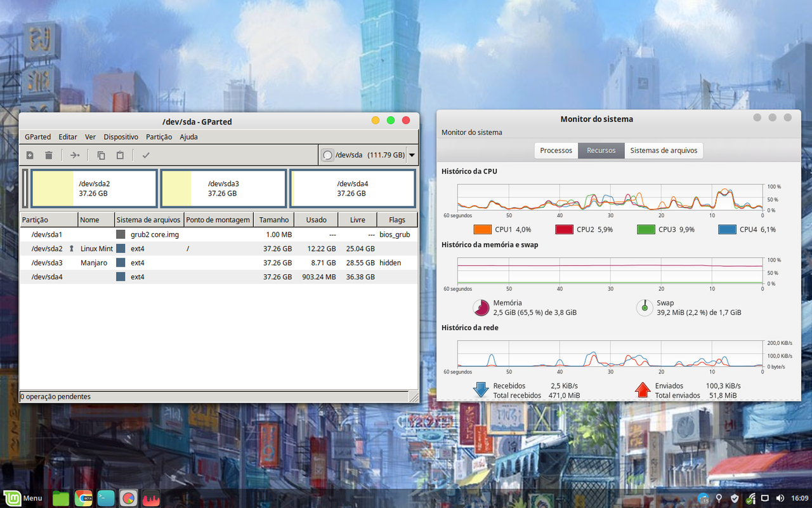Switch to the Processos tab
The height and width of the screenshot is (508, 812).
(x=556, y=150)
